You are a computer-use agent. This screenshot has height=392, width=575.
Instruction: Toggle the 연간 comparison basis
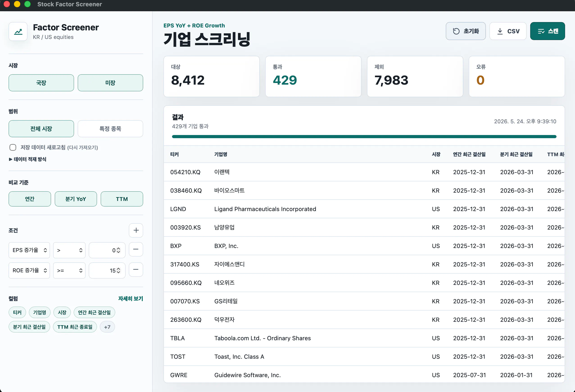tap(30, 199)
